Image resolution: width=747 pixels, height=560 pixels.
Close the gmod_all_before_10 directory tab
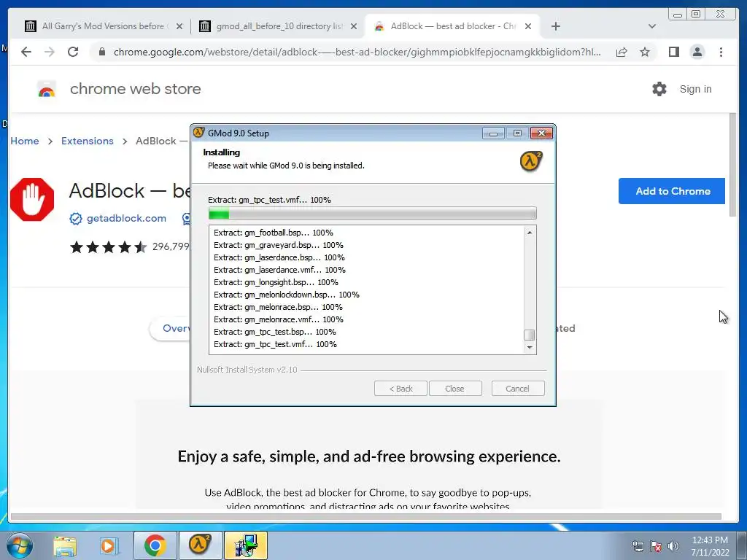[354, 26]
